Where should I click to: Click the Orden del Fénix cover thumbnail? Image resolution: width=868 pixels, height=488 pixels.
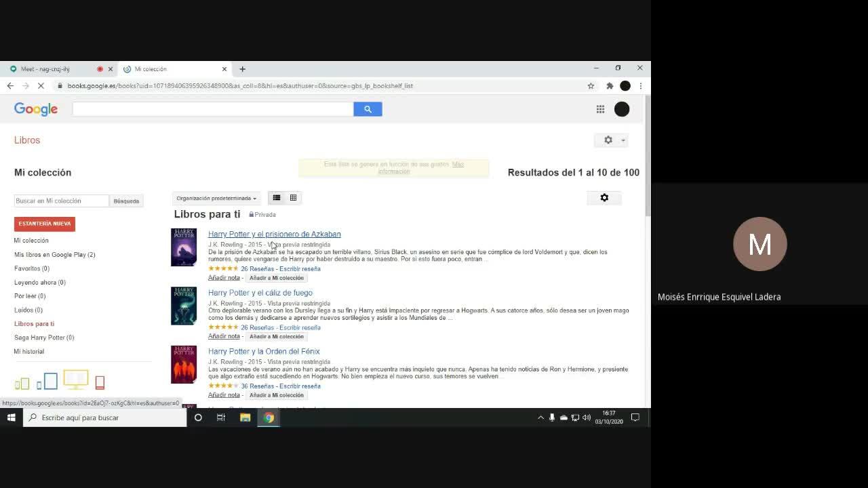[184, 365]
